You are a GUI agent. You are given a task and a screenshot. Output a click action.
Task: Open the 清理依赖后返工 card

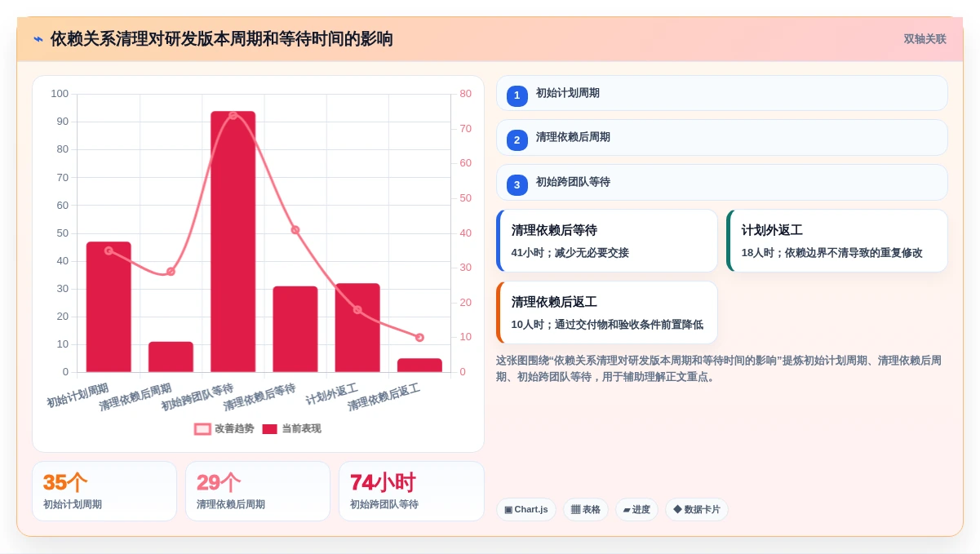click(x=607, y=312)
